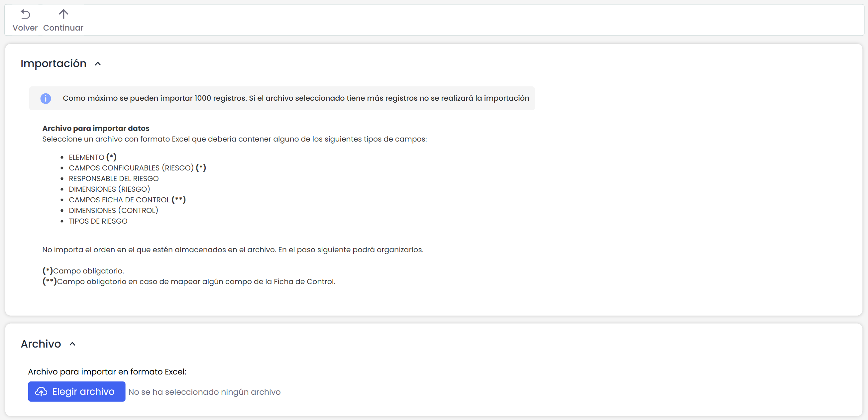Select the Continuar toolbar label

(x=63, y=28)
